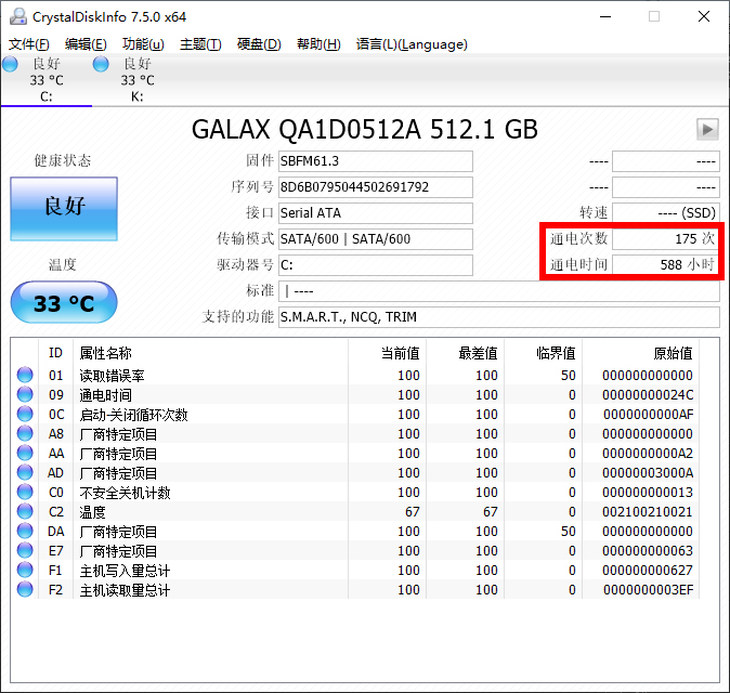Click the 属性名称 column header
The width and height of the screenshot is (730, 693).
210,353
